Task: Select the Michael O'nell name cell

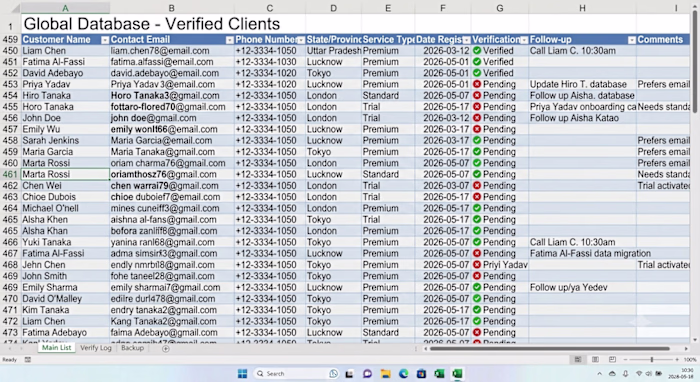Action: [65, 208]
